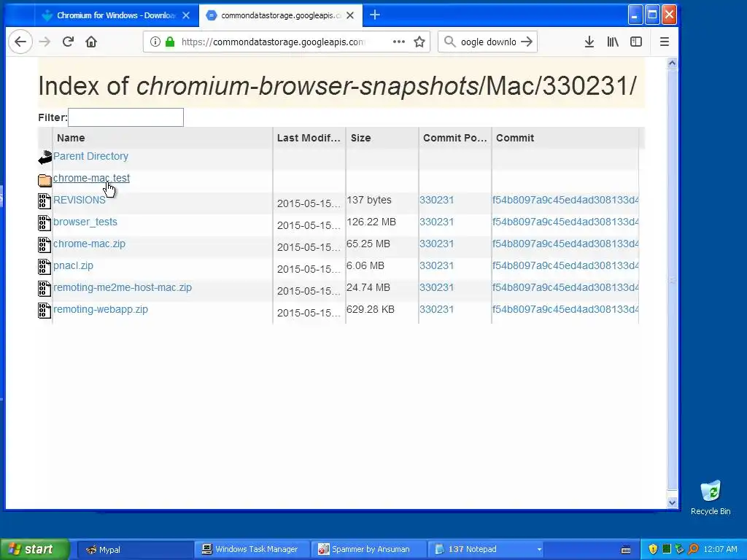The height and width of the screenshot is (560, 747).
Task: Open the Parent Directory link
Action: tap(90, 156)
